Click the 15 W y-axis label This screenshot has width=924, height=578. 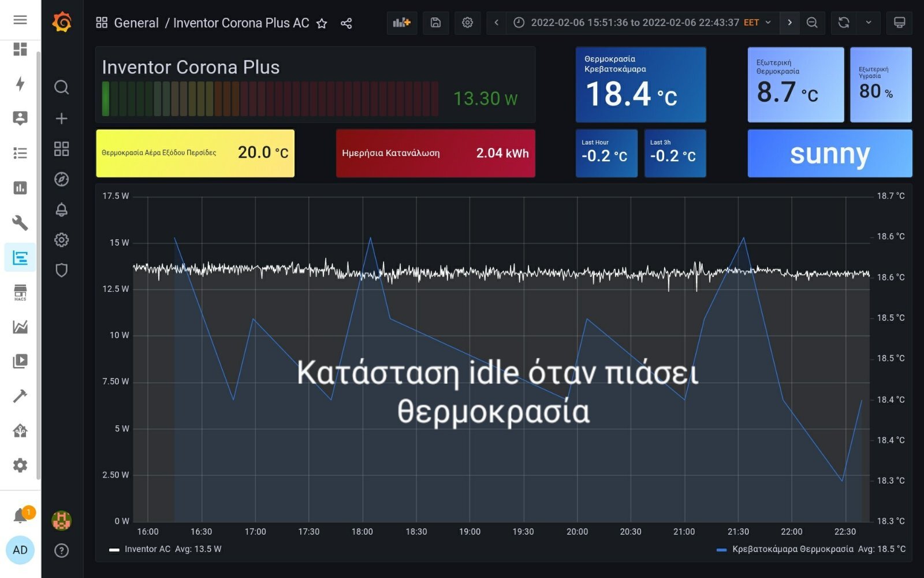coord(120,243)
